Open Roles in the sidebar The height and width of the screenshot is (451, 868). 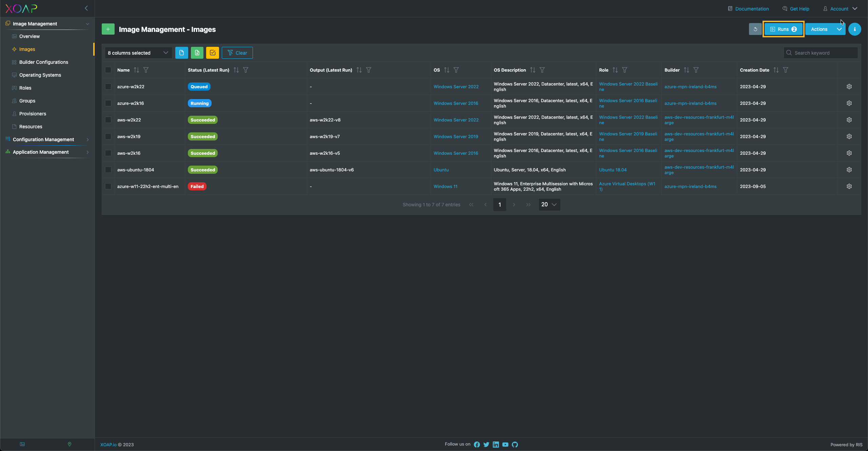[x=25, y=88]
